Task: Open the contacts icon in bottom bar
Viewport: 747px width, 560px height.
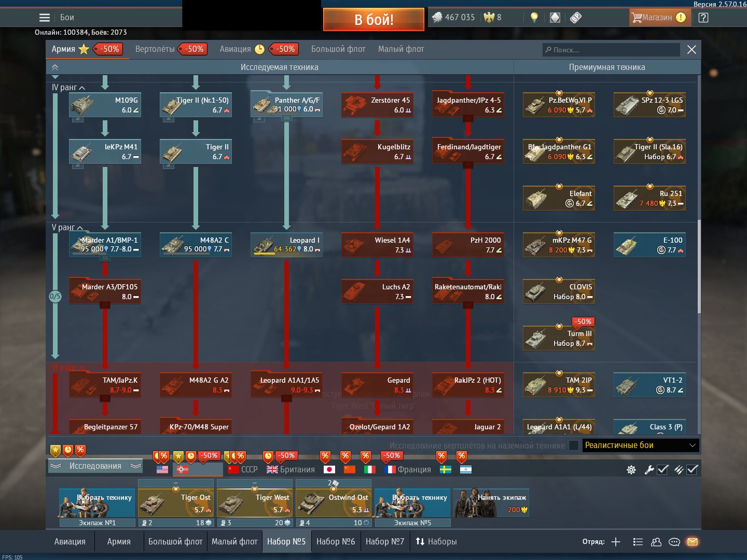Action: pyautogui.click(x=656, y=542)
